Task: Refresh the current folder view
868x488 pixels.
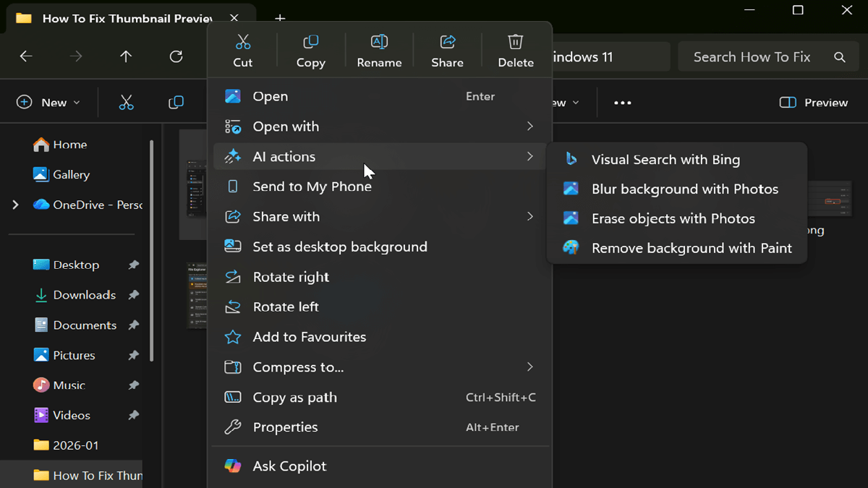Action: pyautogui.click(x=176, y=56)
